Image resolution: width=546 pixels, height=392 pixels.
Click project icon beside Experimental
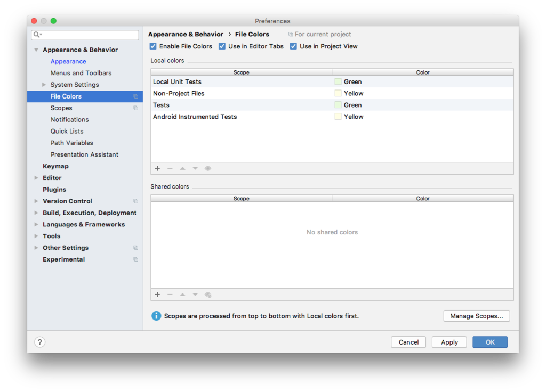[x=136, y=259]
